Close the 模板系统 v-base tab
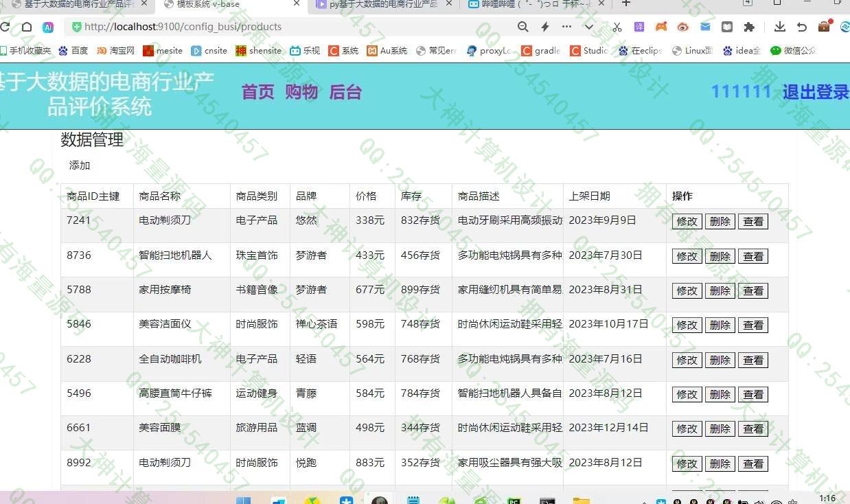850x504 pixels. (x=296, y=3)
